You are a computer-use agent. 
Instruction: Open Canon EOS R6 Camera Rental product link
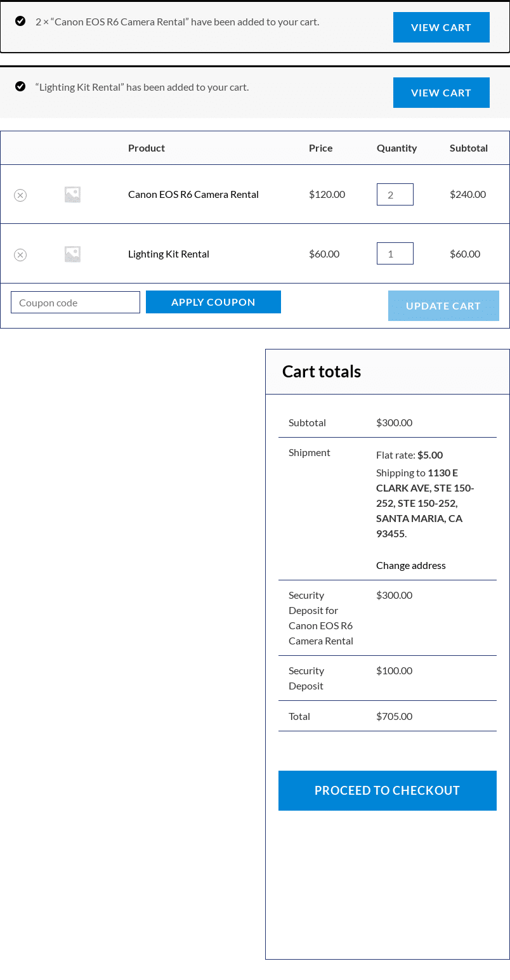(193, 194)
